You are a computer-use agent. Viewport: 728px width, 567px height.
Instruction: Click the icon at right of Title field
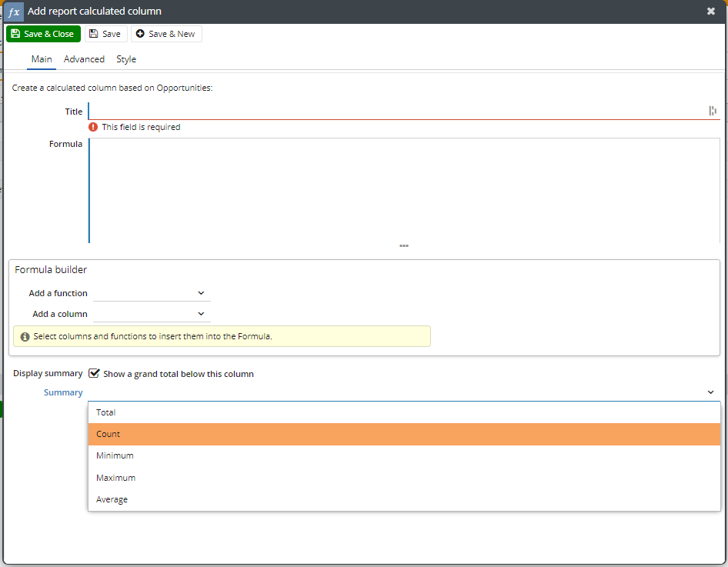(713, 111)
